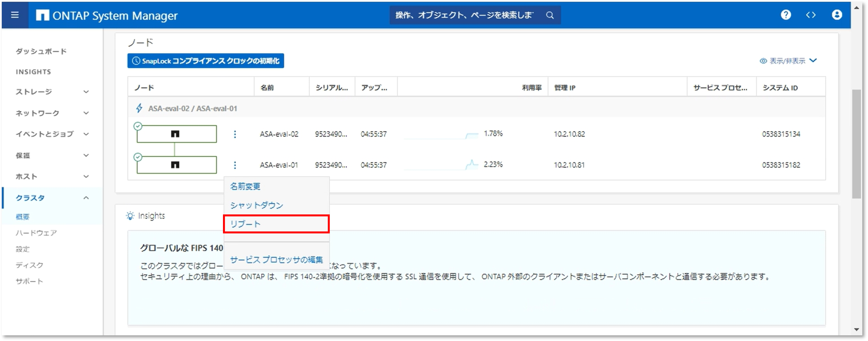Click the 2.23% utilization sparkline
The height and width of the screenshot is (341, 868).
coord(441,165)
